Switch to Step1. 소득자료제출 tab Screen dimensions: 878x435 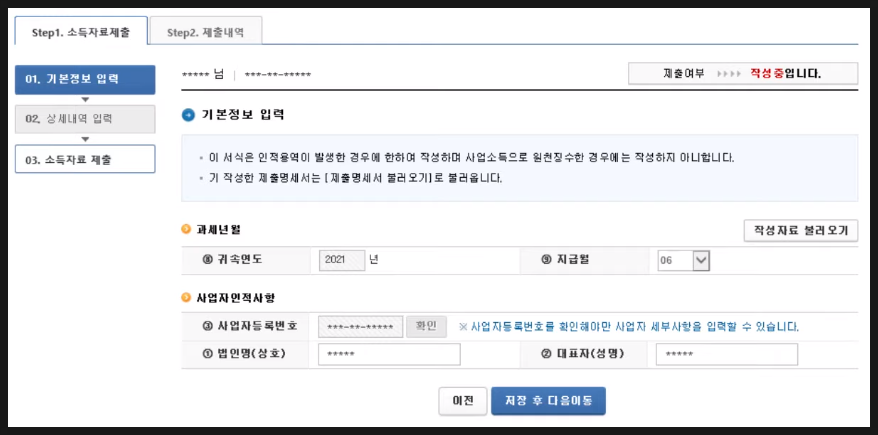tap(81, 32)
